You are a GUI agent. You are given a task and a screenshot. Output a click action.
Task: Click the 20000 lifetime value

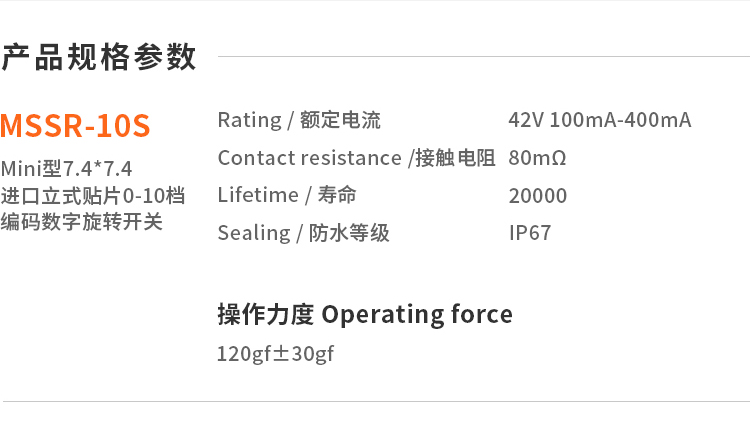537,196
